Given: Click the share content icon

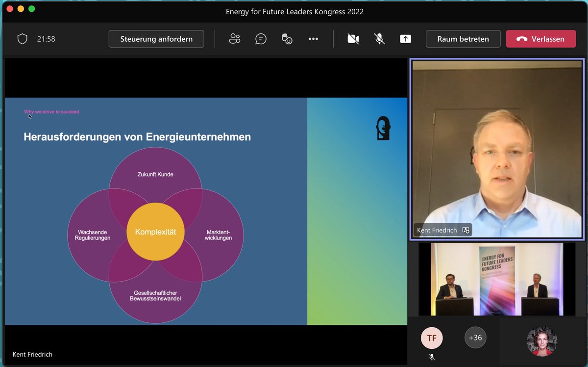Looking at the screenshot, I should pyautogui.click(x=406, y=39).
